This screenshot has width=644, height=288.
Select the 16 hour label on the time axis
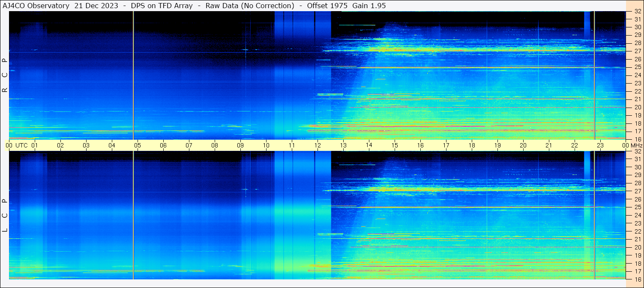420,145
